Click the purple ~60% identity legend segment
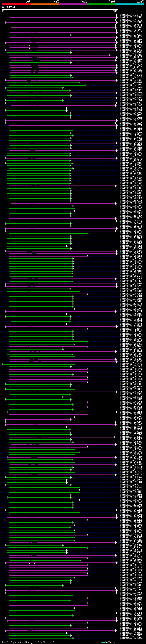 pyautogui.click(x=73, y=4)
